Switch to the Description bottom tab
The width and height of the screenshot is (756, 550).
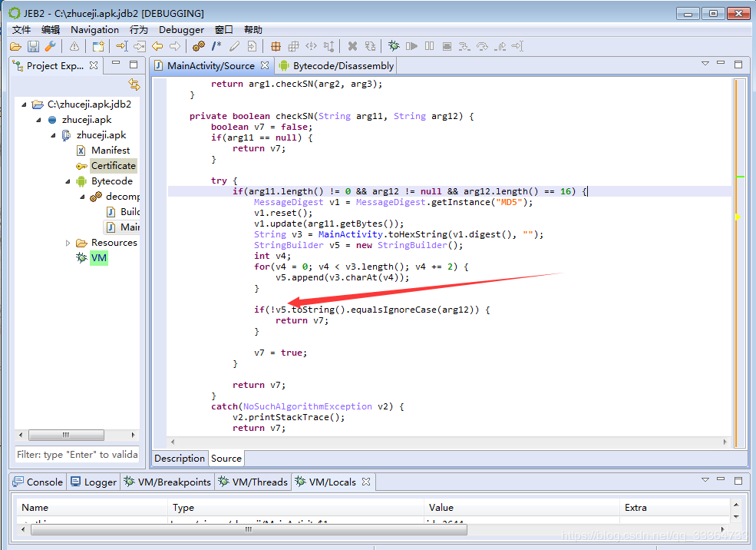pyautogui.click(x=180, y=459)
